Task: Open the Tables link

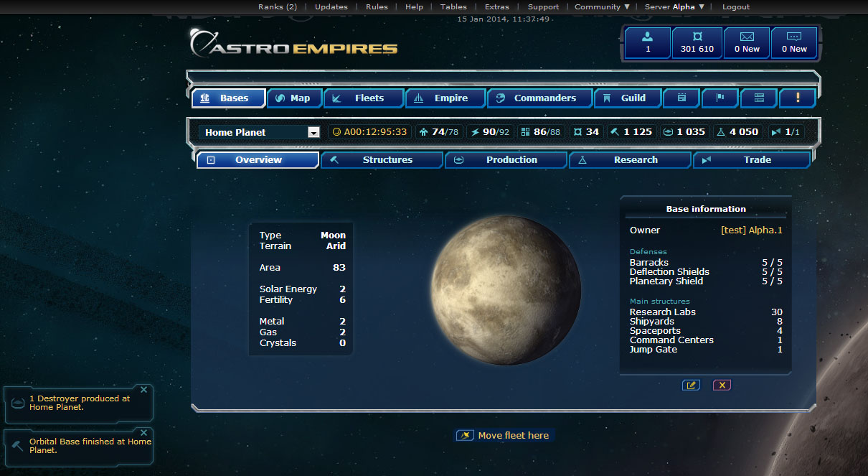Action: 453,7
